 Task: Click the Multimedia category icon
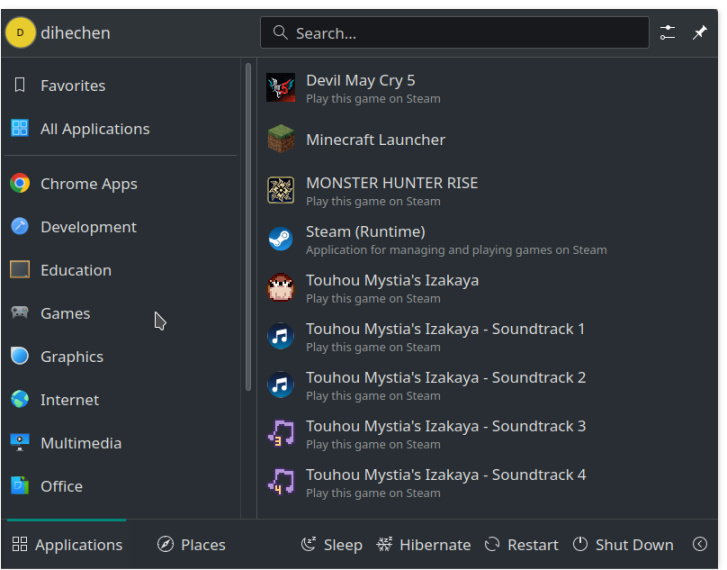(19, 442)
